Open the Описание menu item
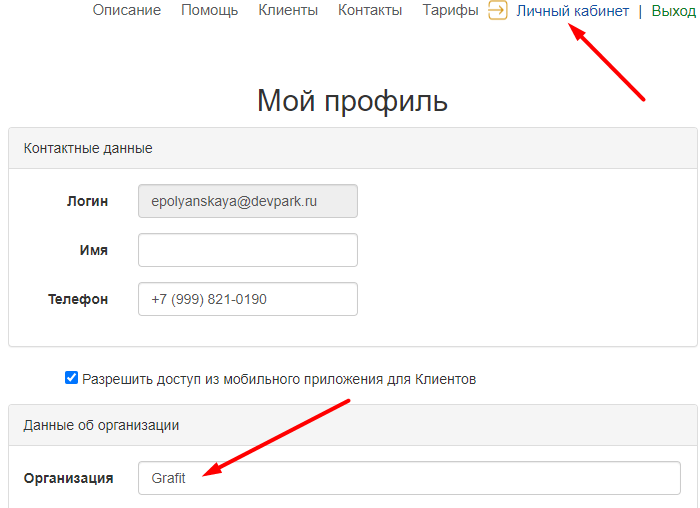Screen dimensions: 700x508 127,10
